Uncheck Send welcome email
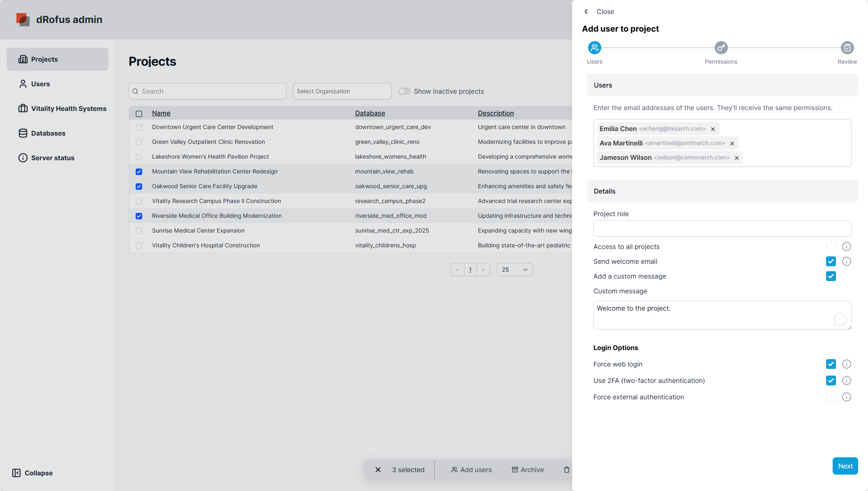This screenshot has height=491, width=868. pos(831,261)
